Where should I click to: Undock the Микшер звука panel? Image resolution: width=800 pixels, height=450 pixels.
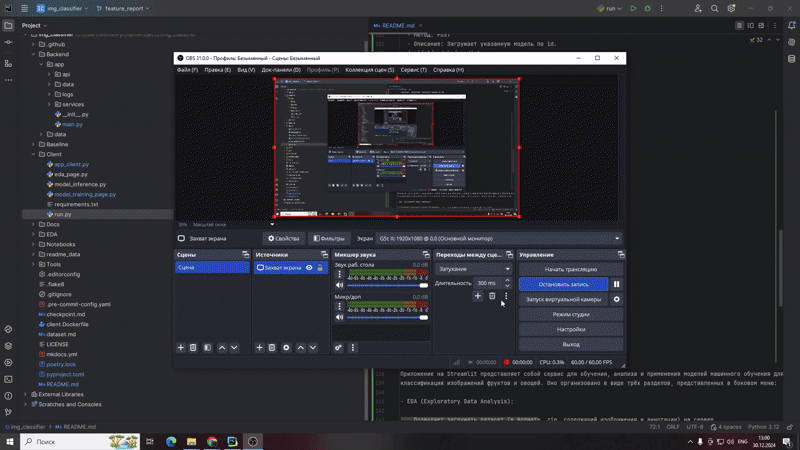coord(426,255)
